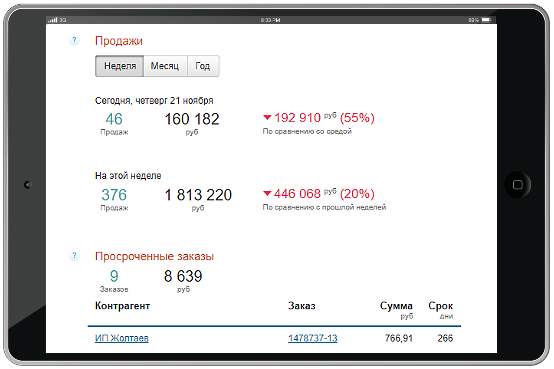Click По сравнению со средой caption
This screenshot has width=554, height=369.
pos(307,131)
